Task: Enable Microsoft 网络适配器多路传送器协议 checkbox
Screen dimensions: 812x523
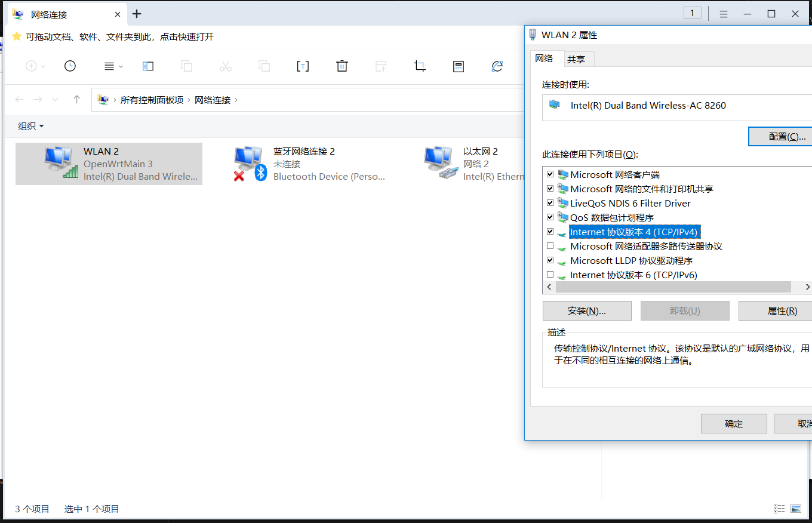Action: click(550, 246)
